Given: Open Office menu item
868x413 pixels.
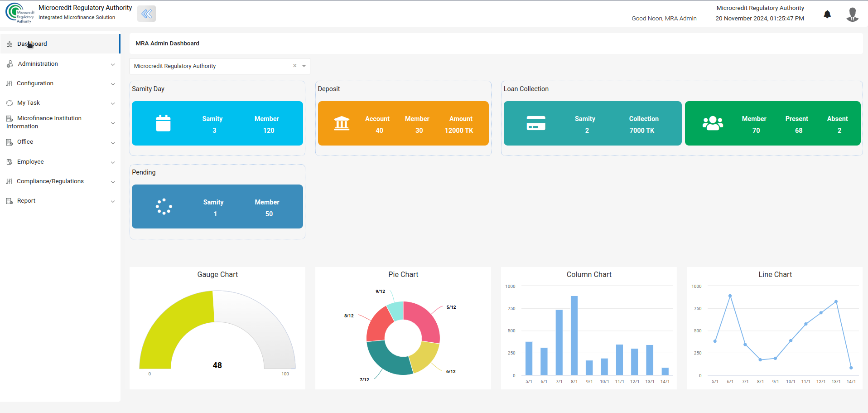Looking at the screenshot, I should 60,142.
